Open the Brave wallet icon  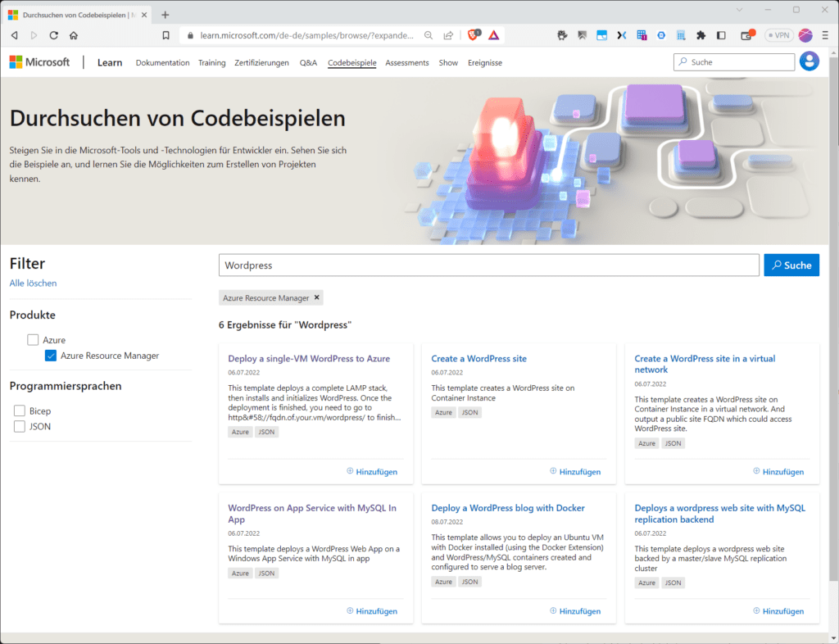(747, 35)
